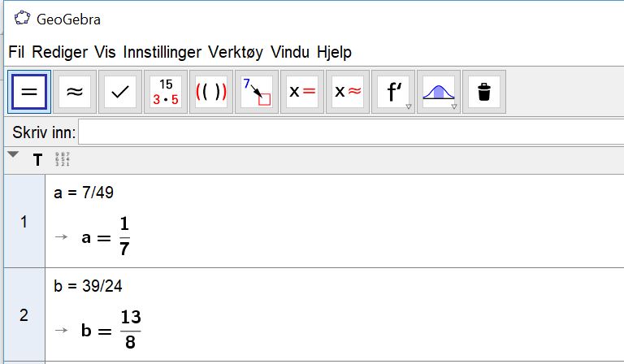Select the Keep Input checkmark tool
Image resolution: width=624 pixels, height=364 pixels.
pos(120,92)
